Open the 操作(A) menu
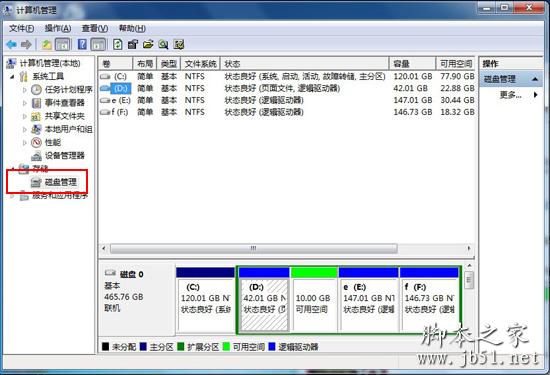This screenshot has width=550, height=375. 58,28
